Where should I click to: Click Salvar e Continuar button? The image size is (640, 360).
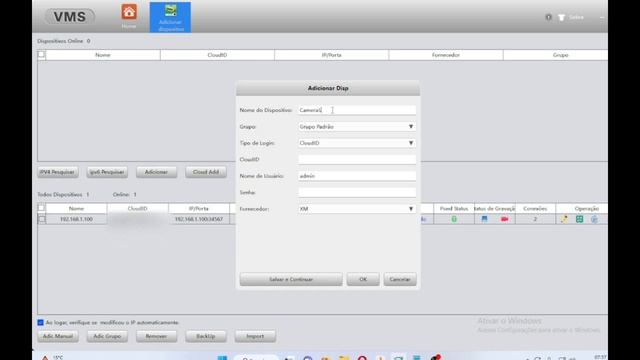(x=291, y=279)
